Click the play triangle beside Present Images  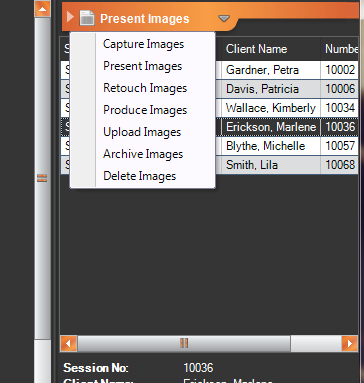(x=70, y=17)
